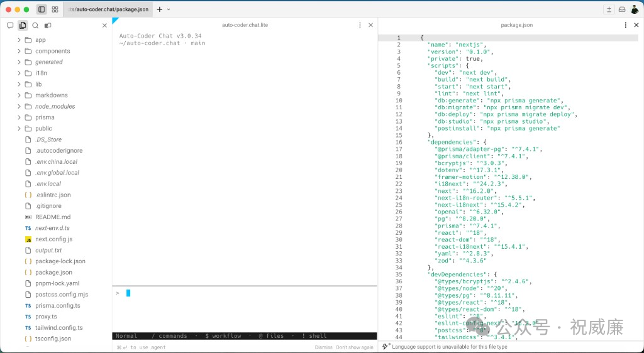This screenshot has width=644, height=353.
Task: Add a new tab with plus button
Action: [160, 9]
